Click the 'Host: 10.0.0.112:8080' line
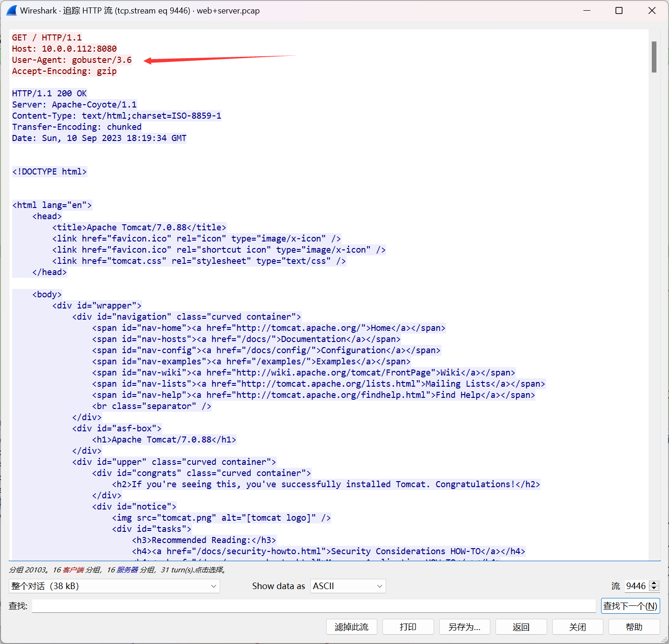Image resolution: width=669 pixels, height=644 pixels. point(64,48)
